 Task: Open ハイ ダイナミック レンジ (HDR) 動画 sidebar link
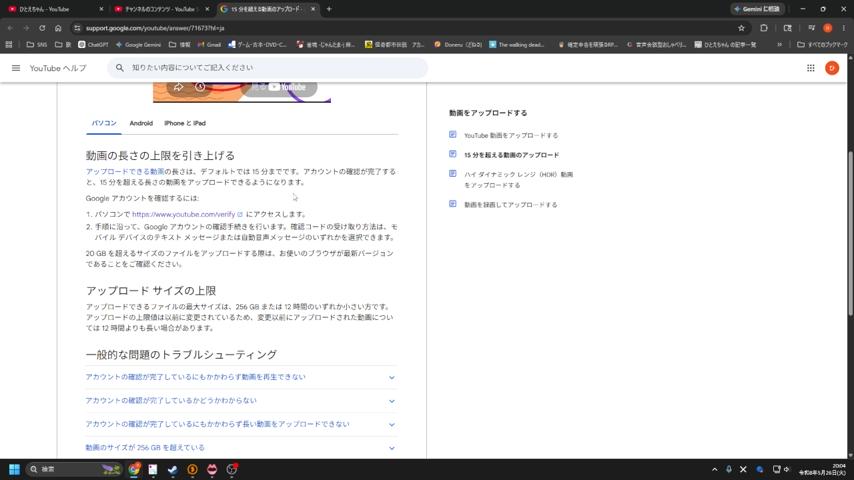tap(518, 180)
